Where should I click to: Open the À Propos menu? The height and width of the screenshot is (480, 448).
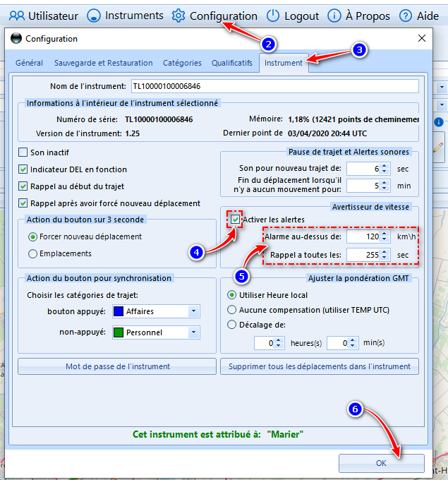tap(359, 16)
